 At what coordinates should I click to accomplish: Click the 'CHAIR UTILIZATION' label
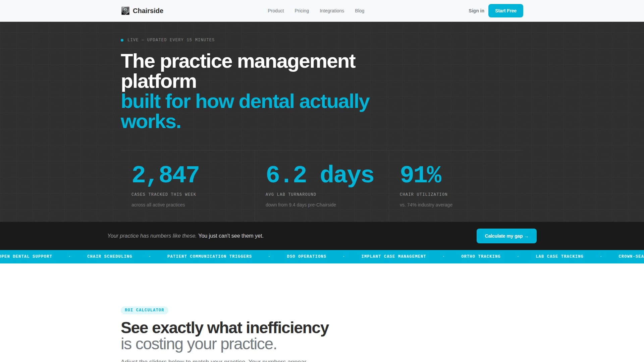pyautogui.click(x=424, y=194)
